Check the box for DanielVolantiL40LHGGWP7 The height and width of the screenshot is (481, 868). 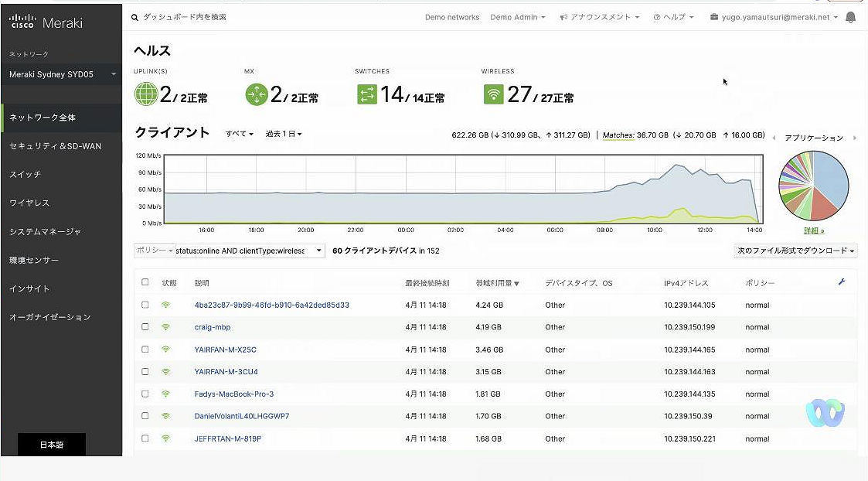coord(145,415)
